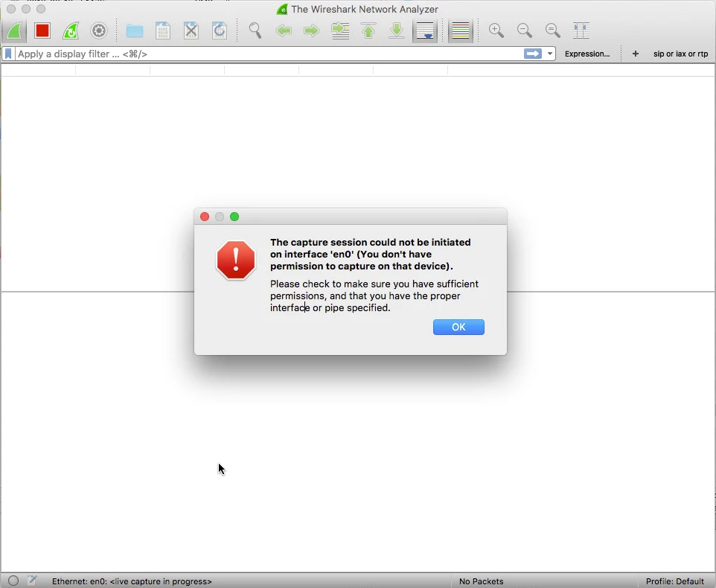Click the red error stop-sign icon
The image size is (716, 588).
[236, 261]
